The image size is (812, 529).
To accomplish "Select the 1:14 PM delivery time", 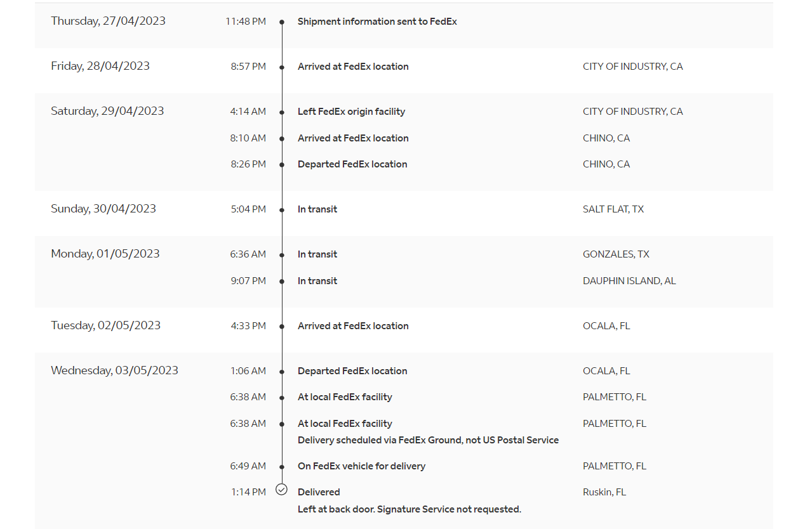I will (x=248, y=492).
